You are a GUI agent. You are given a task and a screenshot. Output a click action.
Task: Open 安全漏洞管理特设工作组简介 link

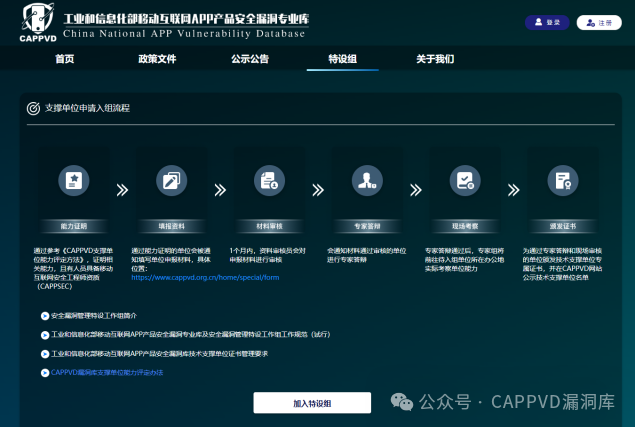pyautogui.click(x=94, y=316)
